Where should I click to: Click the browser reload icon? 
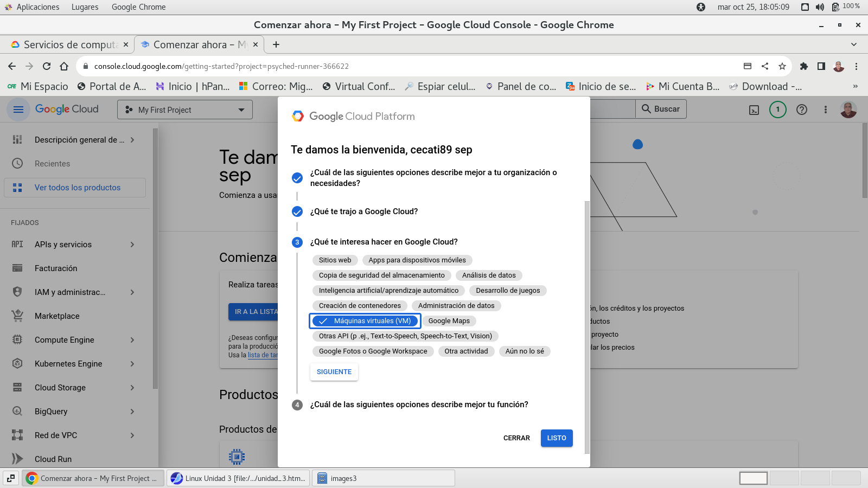(47, 66)
